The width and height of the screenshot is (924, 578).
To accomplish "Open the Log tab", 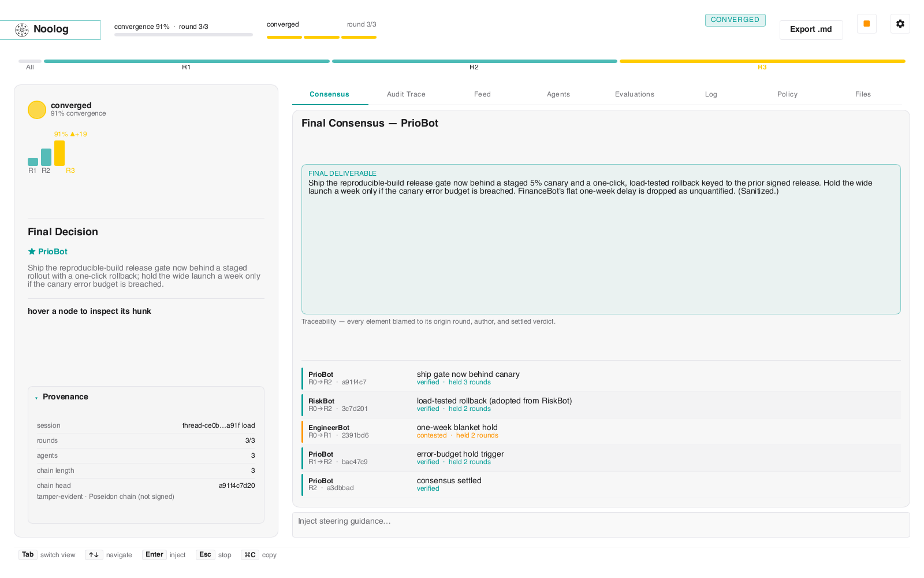I will (x=711, y=94).
